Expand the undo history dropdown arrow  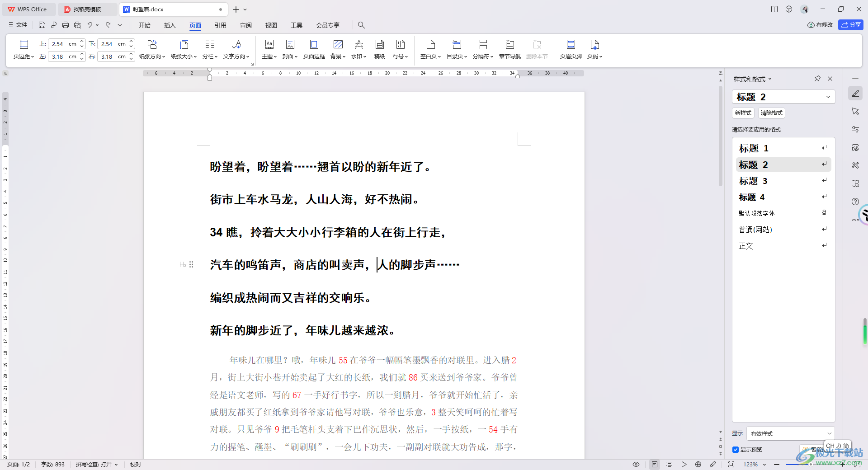pos(97,25)
